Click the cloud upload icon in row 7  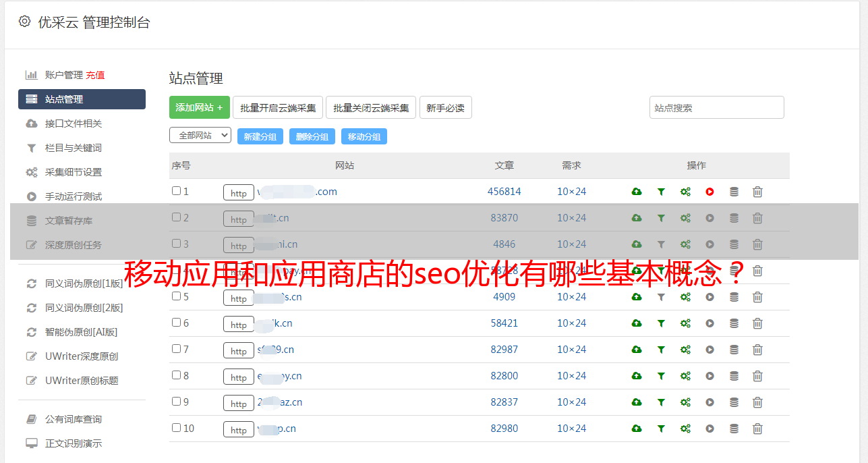point(637,350)
